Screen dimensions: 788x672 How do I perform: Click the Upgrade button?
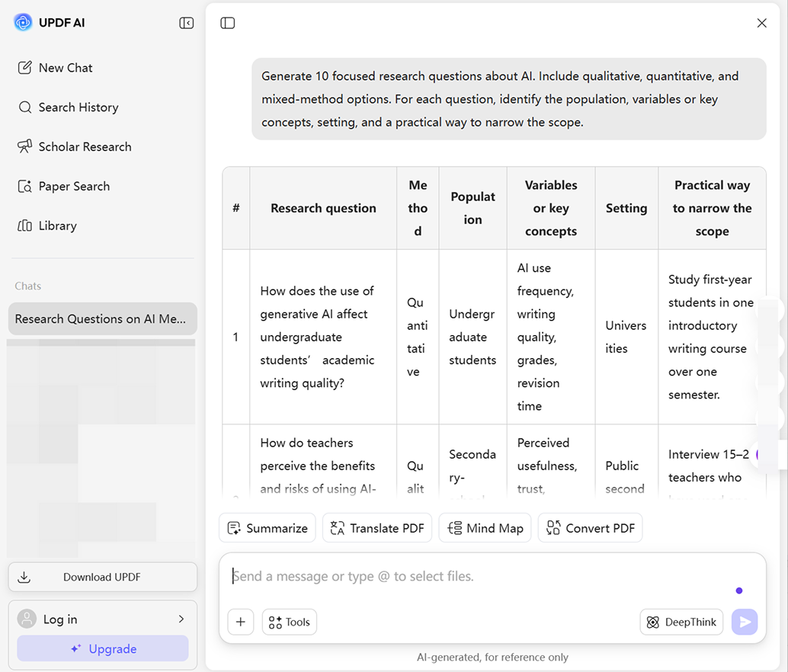(103, 649)
